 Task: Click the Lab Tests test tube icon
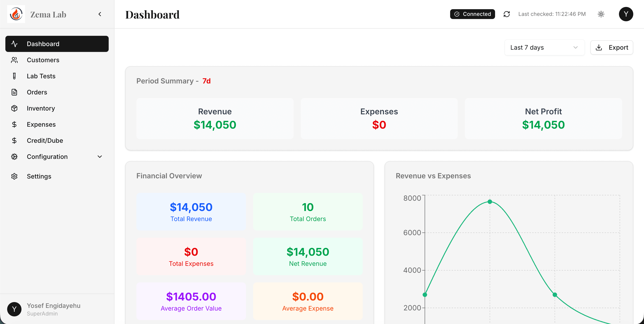pyautogui.click(x=14, y=76)
